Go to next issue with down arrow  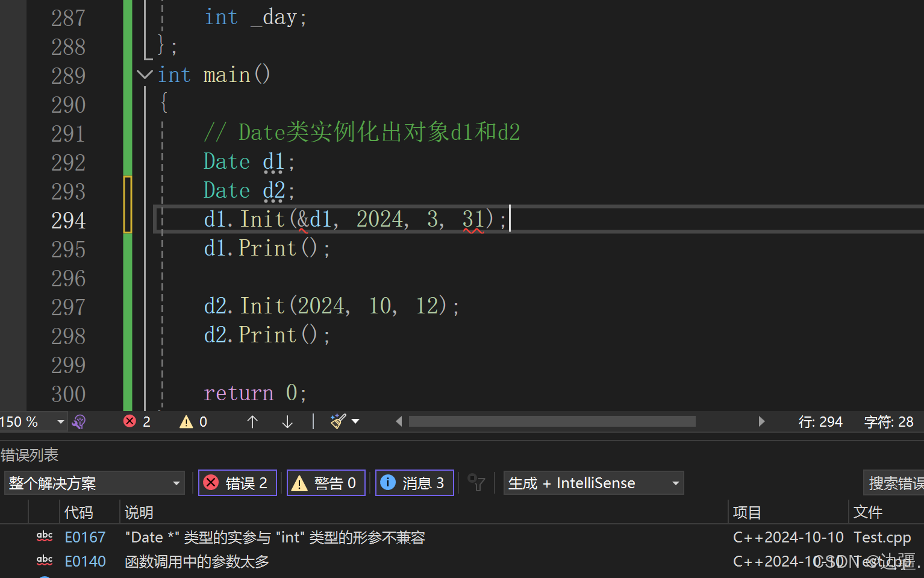click(287, 422)
